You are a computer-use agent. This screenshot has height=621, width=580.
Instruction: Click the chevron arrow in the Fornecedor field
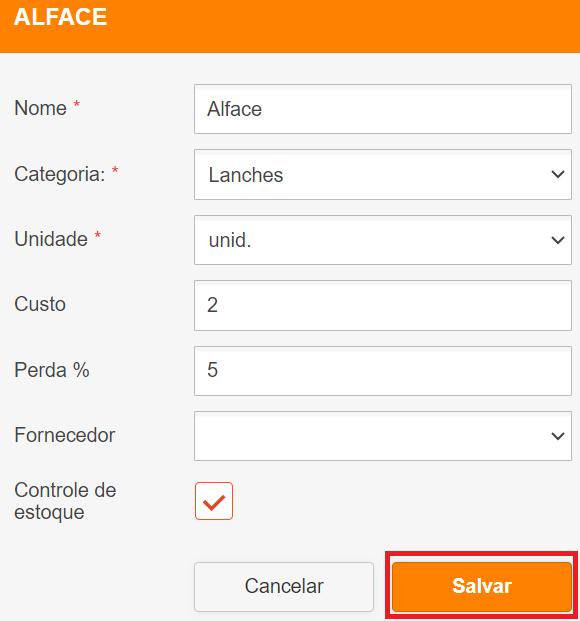click(558, 436)
